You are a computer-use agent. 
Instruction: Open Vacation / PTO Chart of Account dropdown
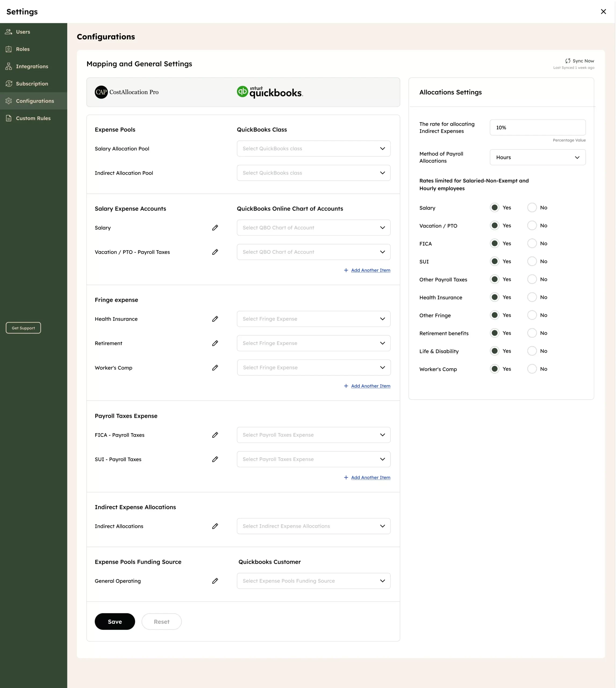313,252
